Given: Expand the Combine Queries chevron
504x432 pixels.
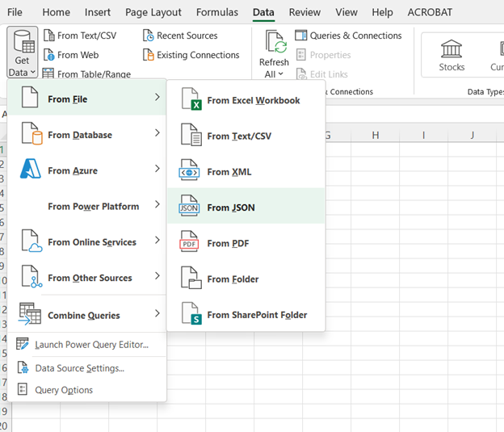Looking at the screenshot, I should point(157,313).
